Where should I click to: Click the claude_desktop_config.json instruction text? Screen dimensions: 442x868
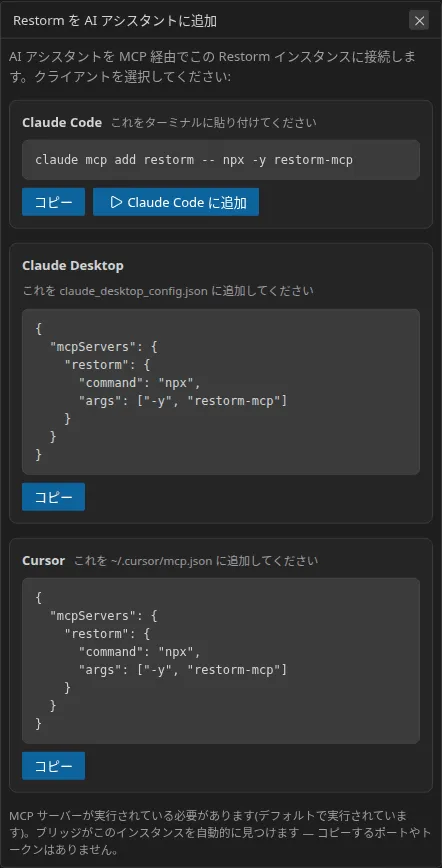pyautogui.click(x=168, y=291)
